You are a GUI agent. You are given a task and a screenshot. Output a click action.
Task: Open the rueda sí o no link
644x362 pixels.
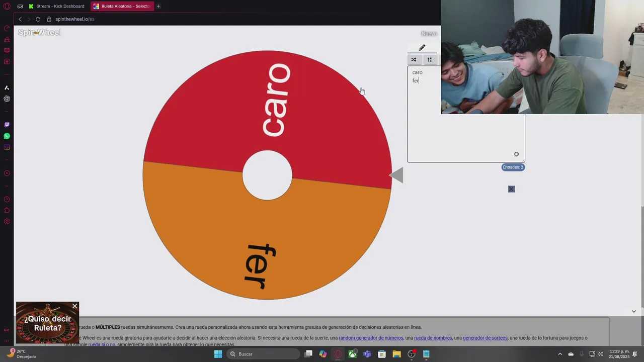point(102,344)
